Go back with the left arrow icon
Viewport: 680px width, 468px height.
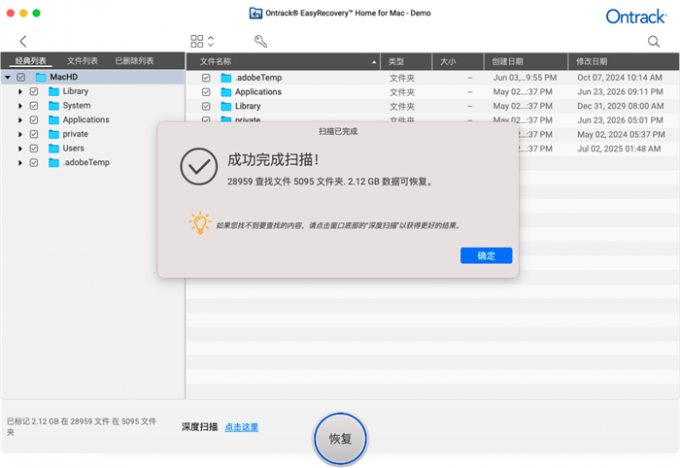tap(23, 41)
